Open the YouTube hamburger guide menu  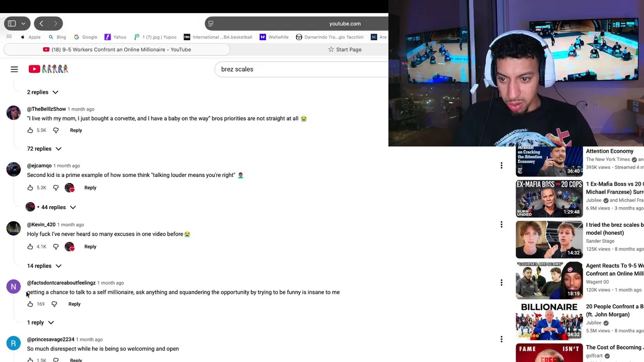click(x=14, y=69)
